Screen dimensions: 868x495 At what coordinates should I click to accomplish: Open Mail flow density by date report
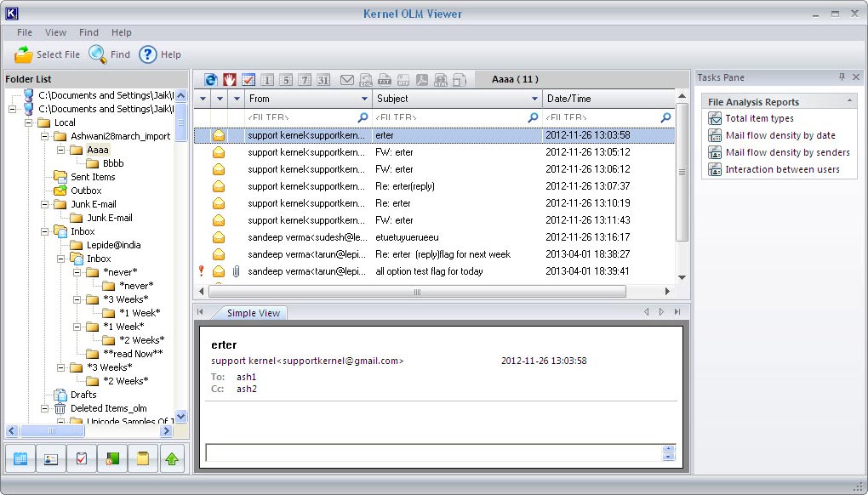[x=780, y=135]
